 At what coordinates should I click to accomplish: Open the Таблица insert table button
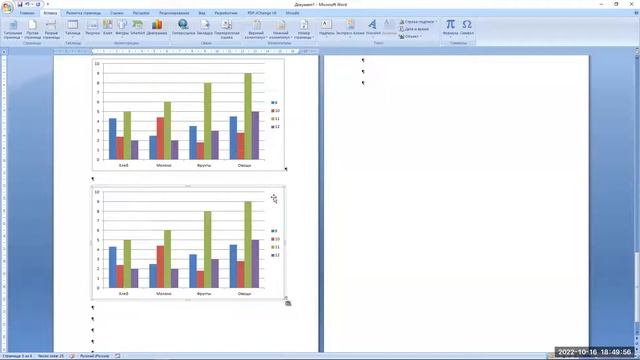(73, 28)
